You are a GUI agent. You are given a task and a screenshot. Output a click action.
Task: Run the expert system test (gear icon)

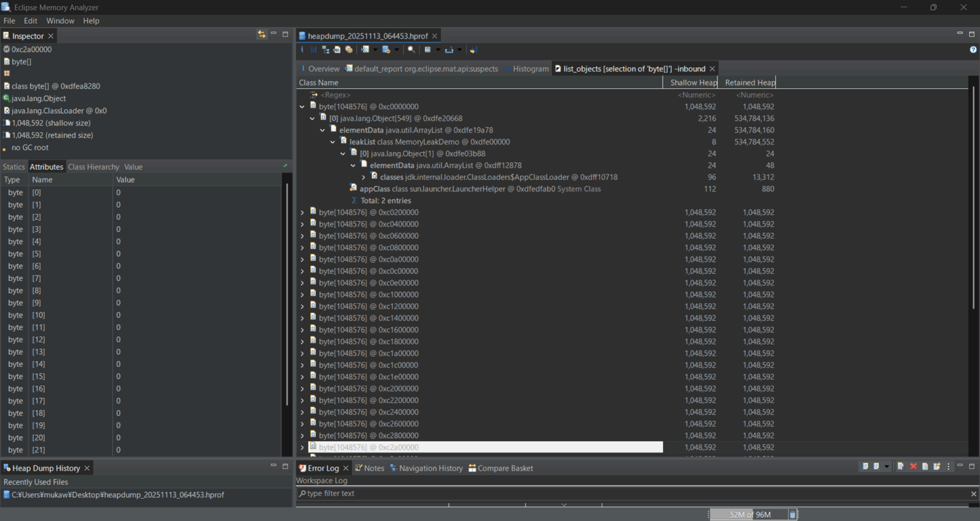pyautogui.click(x=349, y=50)
